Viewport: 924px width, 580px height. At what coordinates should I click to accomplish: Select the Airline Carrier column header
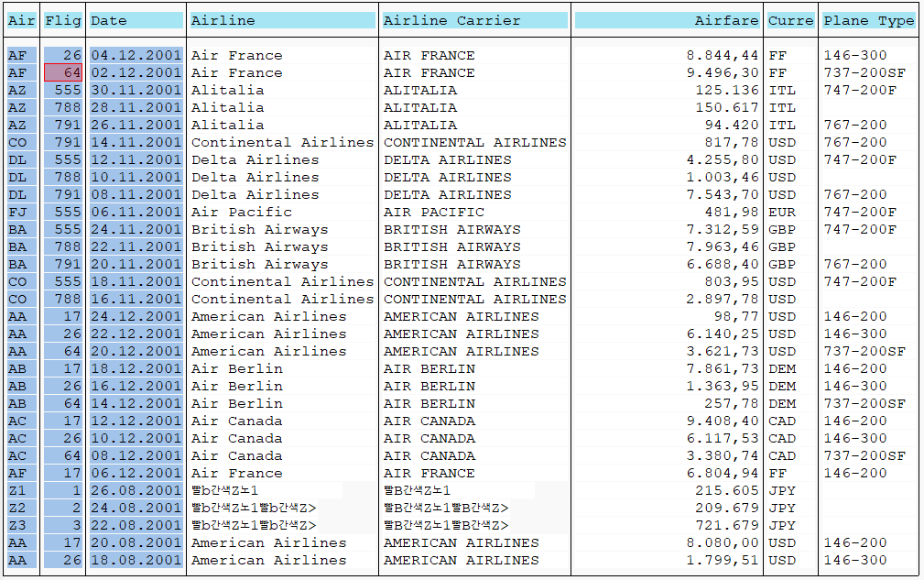click(x=474, y=21)
